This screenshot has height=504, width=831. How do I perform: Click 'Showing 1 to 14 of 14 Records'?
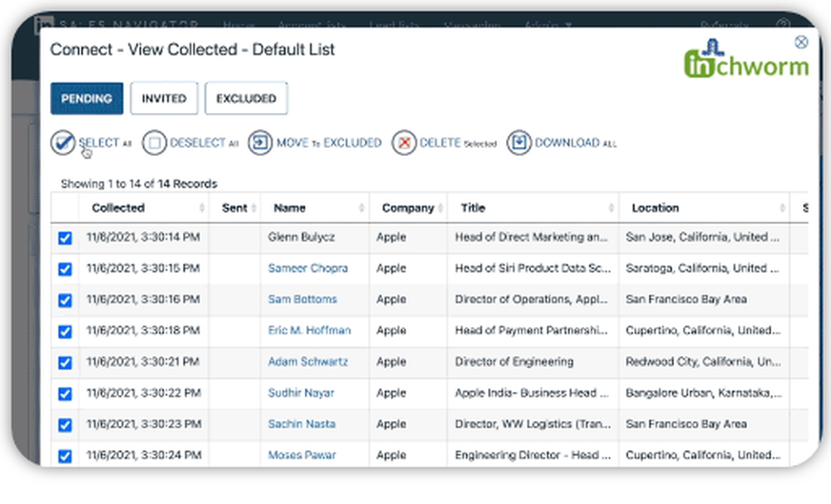[x=139, y=183]
